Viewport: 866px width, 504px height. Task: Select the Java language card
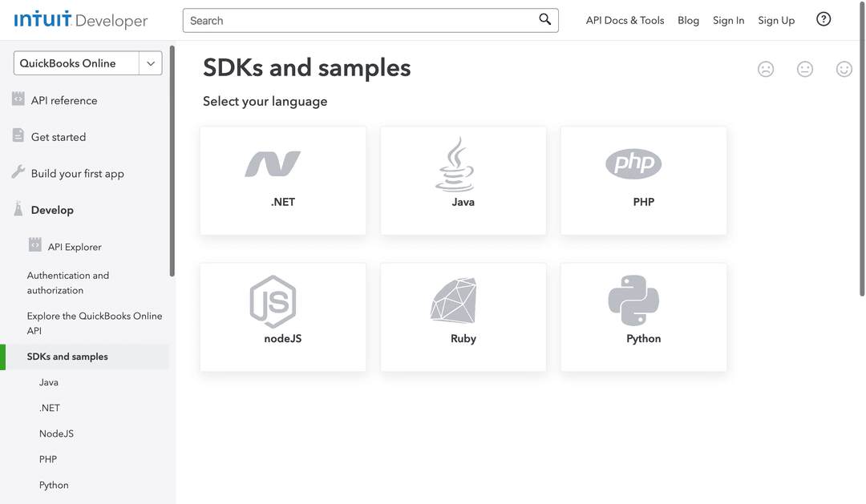[463, 180]
